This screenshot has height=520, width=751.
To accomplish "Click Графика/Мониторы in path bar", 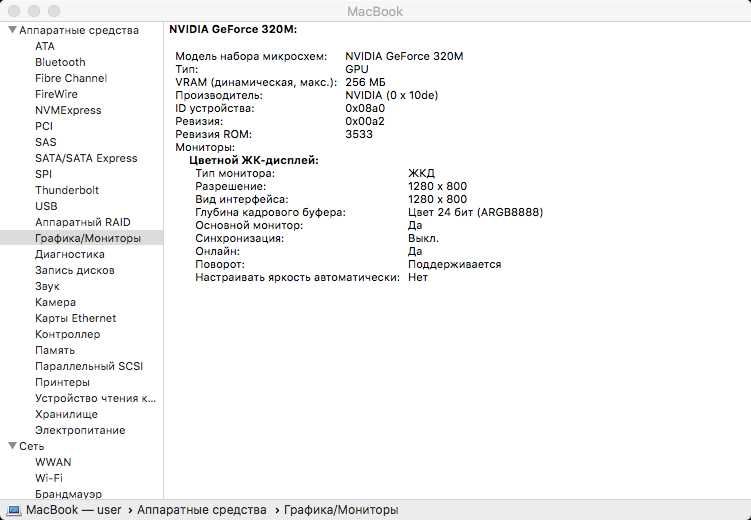I will [x=341, y=510].
